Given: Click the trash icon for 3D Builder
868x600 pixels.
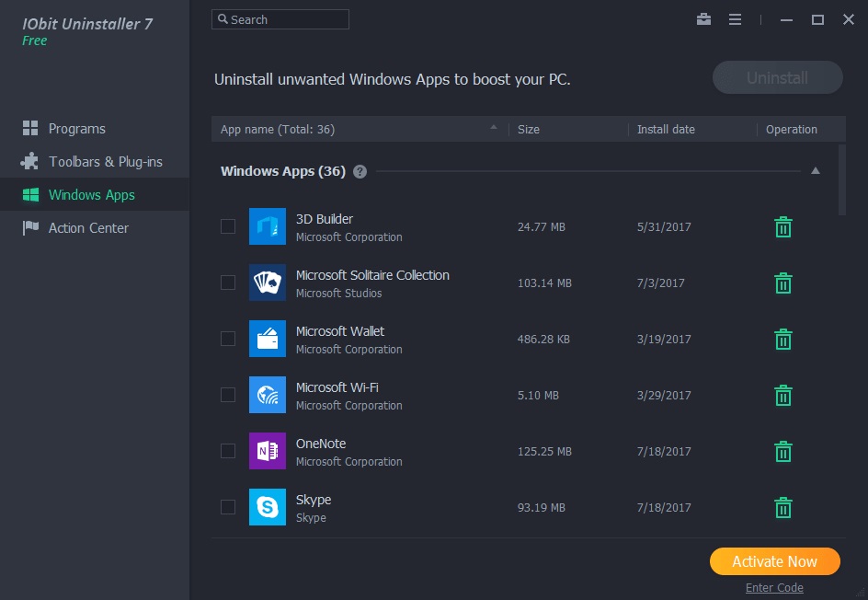Looking at the screenshot, I should (x=782, y=227).
